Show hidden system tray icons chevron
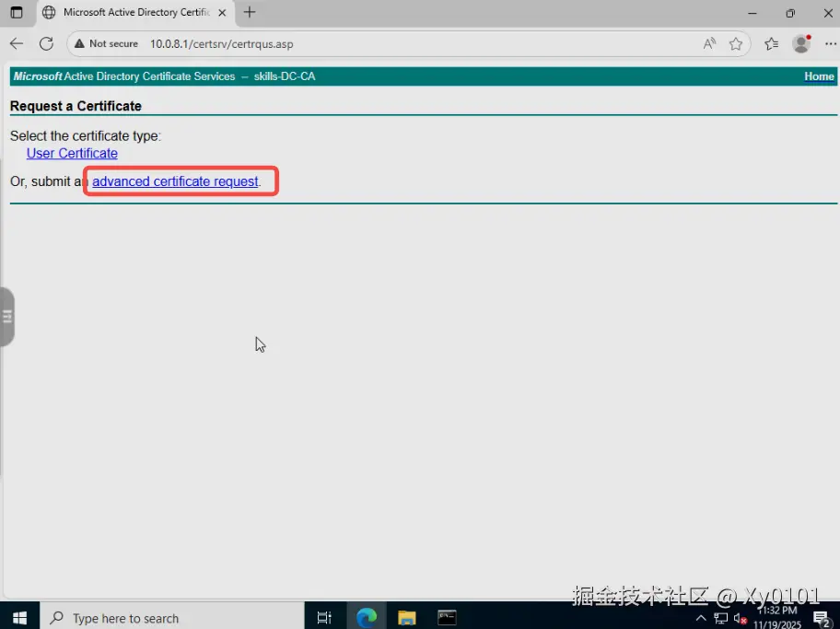 coord(701,618)
